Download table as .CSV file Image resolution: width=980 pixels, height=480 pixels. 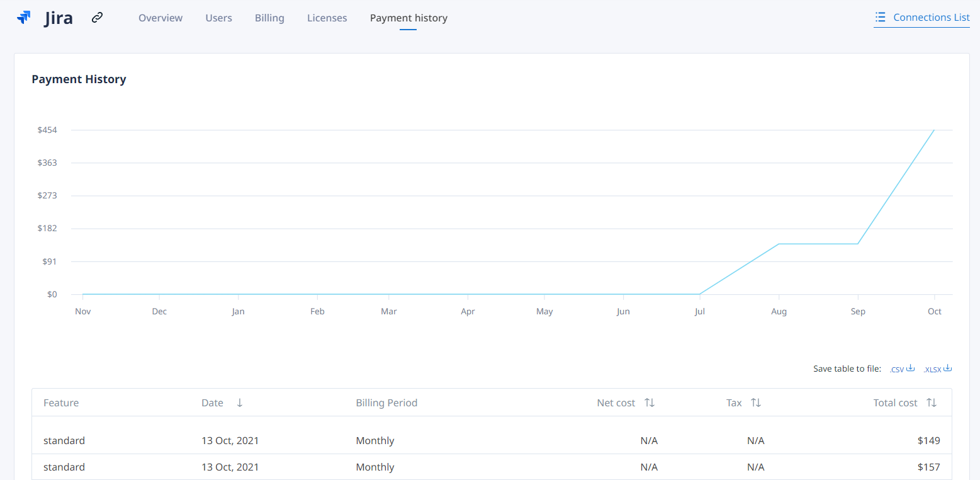(903, 369)
